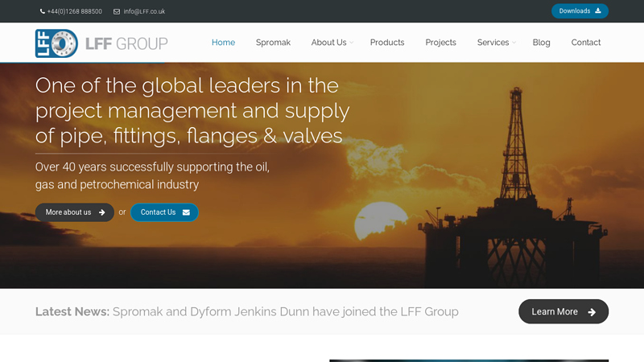Screen dimensions: 644x362
Task: Open the Contact page
Action: (586, 43)
